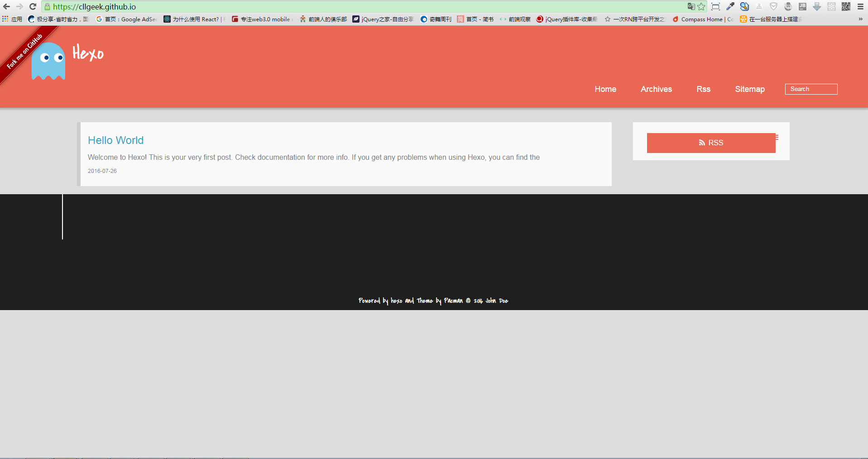Viewport: 868px width, 459px height.
Task: Open the jQuery之家 bookmark
Action: click(x=383, y=19)
